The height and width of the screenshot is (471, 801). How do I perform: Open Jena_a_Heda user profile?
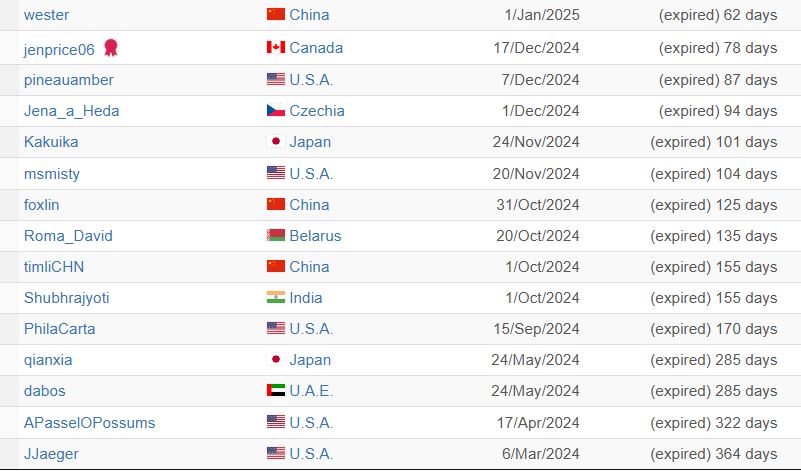(x=72, y=111)
